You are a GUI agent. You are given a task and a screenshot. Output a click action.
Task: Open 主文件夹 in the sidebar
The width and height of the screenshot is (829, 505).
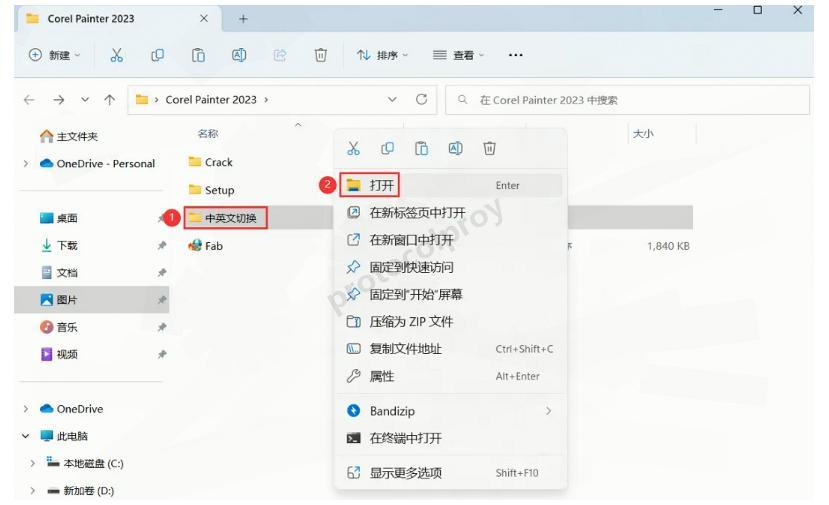tap(69, 136)
